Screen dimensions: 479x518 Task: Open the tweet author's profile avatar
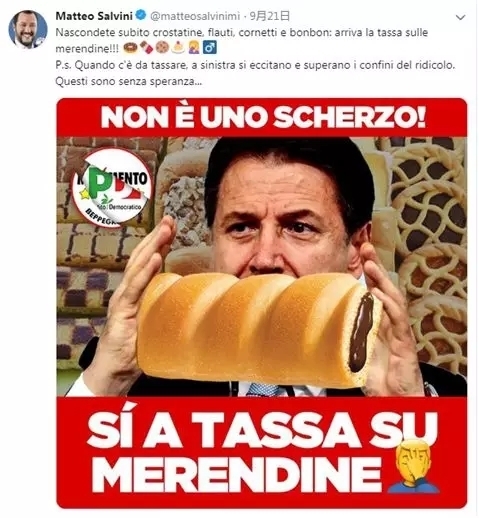click(x=28, y=29)
